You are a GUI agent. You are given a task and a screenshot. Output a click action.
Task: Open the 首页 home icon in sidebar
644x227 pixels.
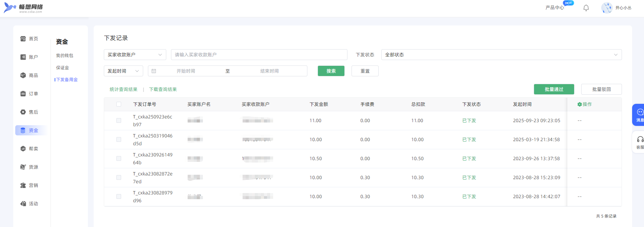pos(23,39)
